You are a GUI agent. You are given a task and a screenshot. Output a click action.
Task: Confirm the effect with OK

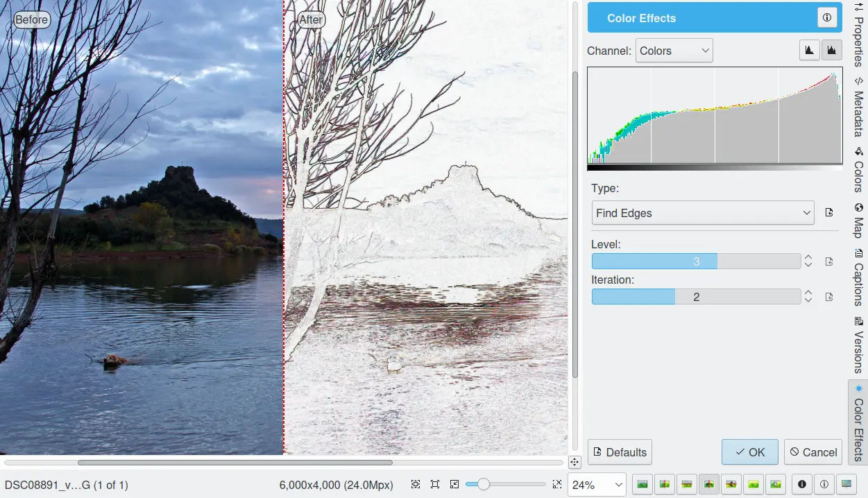[x=749, y=452]
